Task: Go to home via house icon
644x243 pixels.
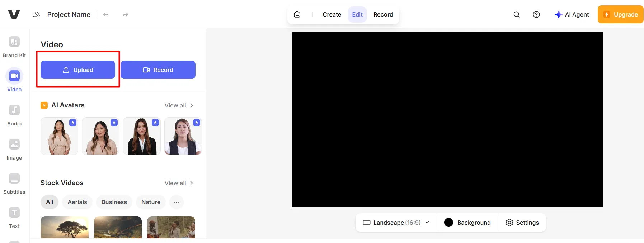Action: [x=297, y=14]
